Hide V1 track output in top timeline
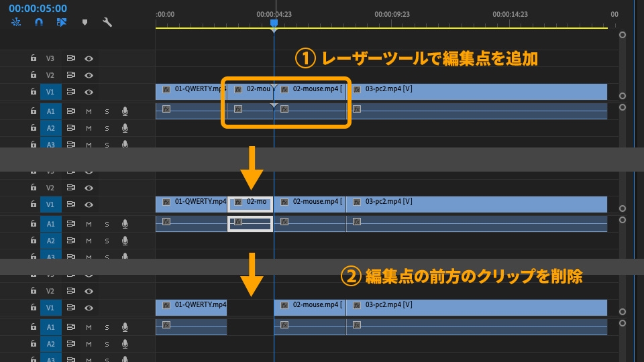 89,93
